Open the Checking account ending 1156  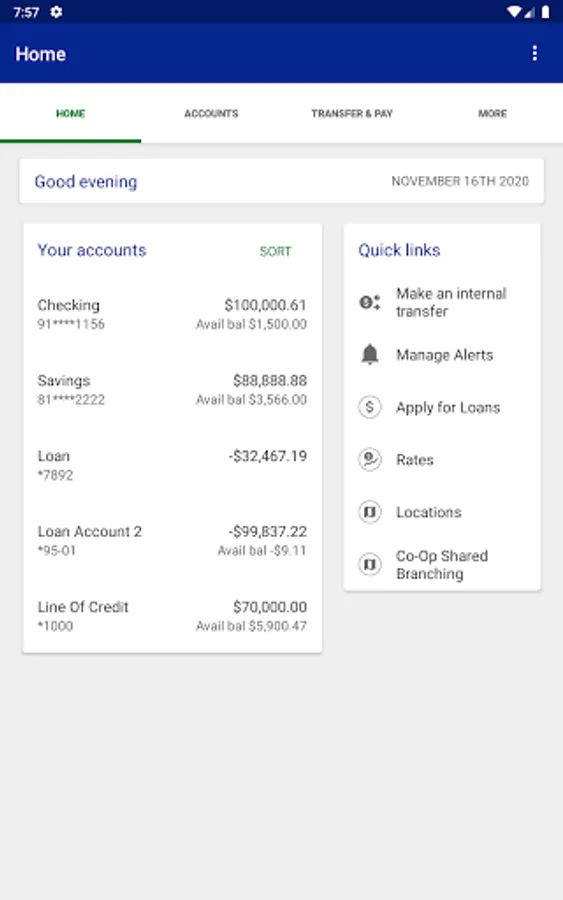(x=172, y=314)
